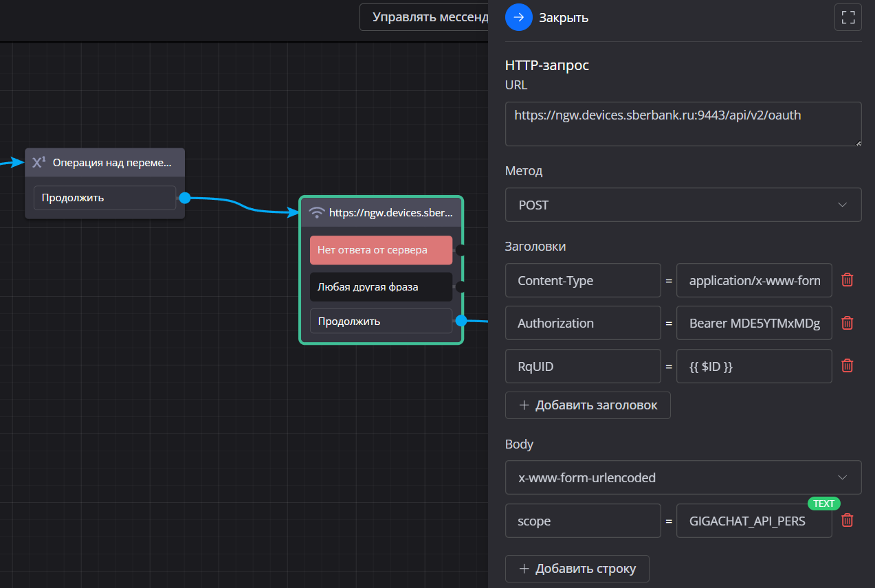Click the Добавить заголовок button
875x588 pixels.
click(x=588, y=405)
